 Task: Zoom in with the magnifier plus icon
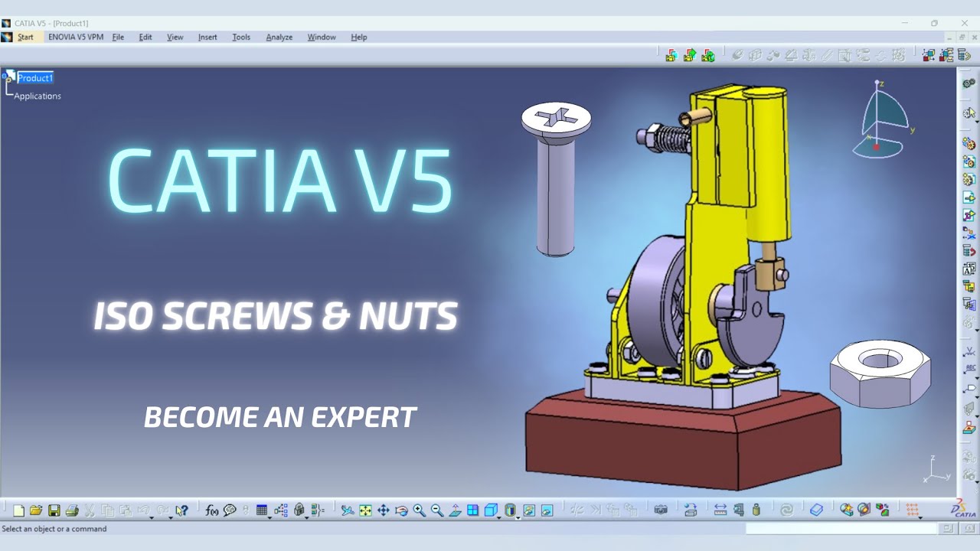coord(420,510)
